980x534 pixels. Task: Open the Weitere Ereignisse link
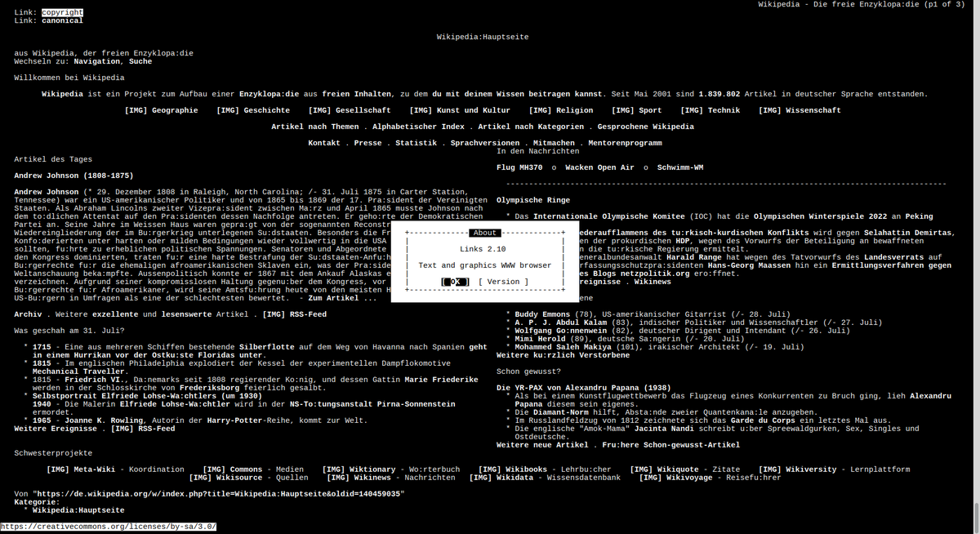(56, 429)
